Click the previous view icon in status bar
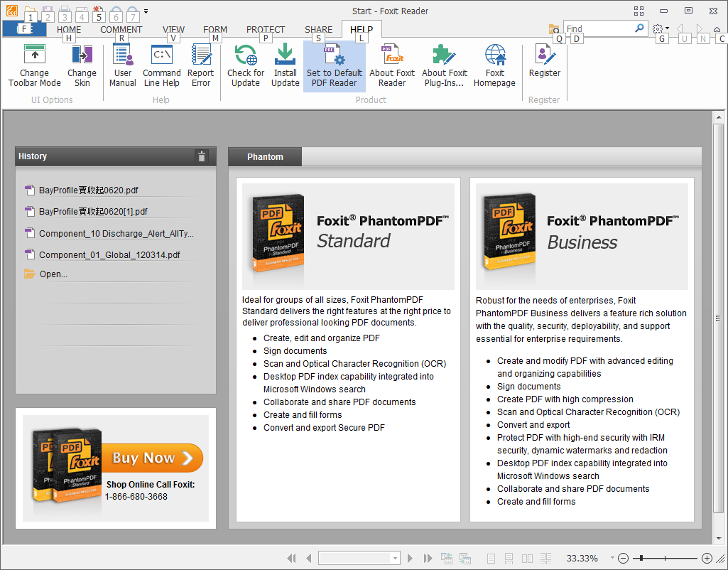Image resolution: width=728 pixels, height=570 pixels. click(447, 558)
